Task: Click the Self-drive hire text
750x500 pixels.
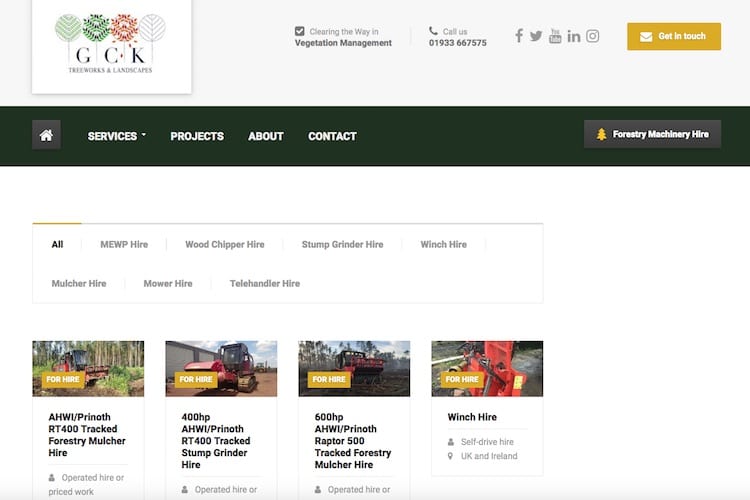Action: [487, 442]
